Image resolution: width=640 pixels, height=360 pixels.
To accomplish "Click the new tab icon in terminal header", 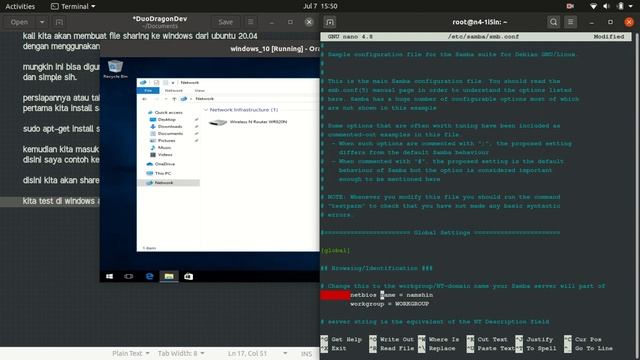I will 330,22.
